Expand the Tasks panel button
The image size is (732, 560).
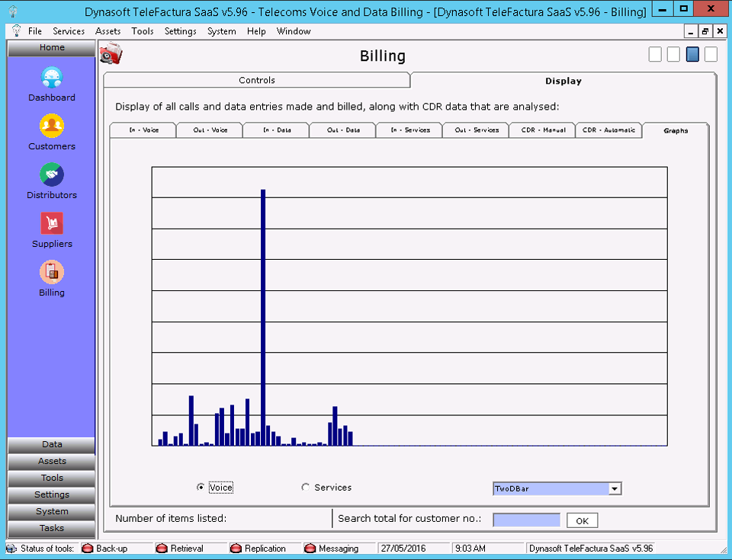(x=52, y=529)
